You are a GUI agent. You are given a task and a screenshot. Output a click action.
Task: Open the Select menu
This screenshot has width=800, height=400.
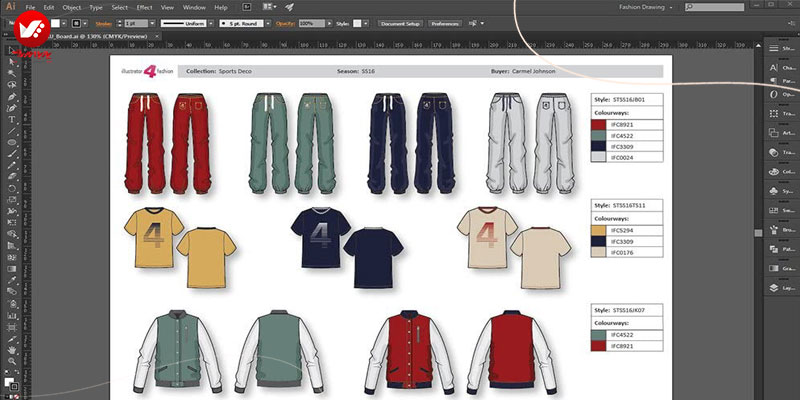pyautogui.click(x=120, y=8)
